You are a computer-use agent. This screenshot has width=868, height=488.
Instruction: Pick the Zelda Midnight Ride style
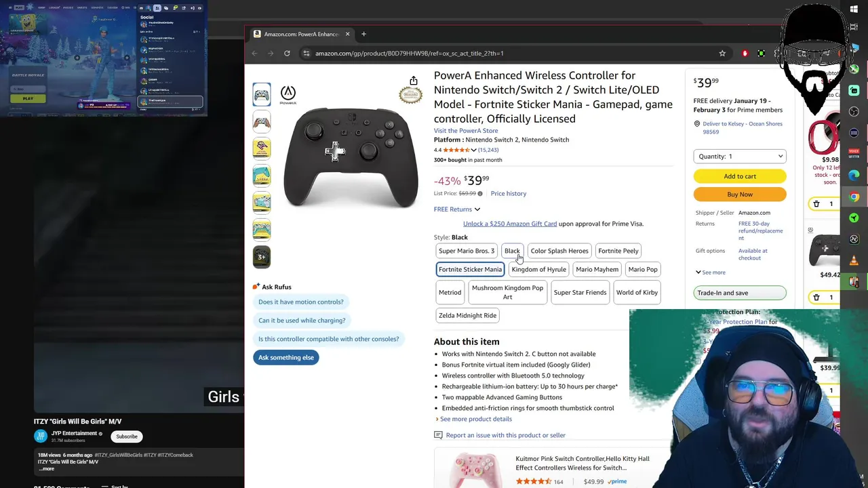467,315
